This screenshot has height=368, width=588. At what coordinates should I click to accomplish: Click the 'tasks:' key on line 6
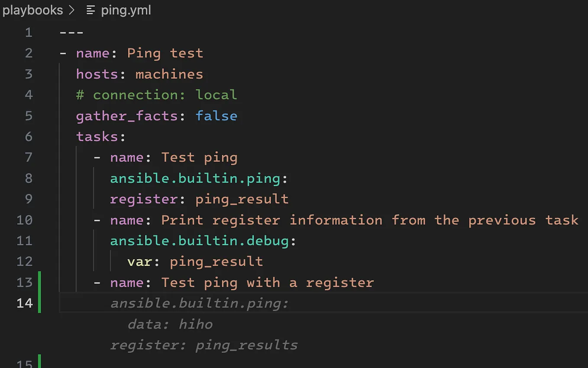(x=100, y=136)
